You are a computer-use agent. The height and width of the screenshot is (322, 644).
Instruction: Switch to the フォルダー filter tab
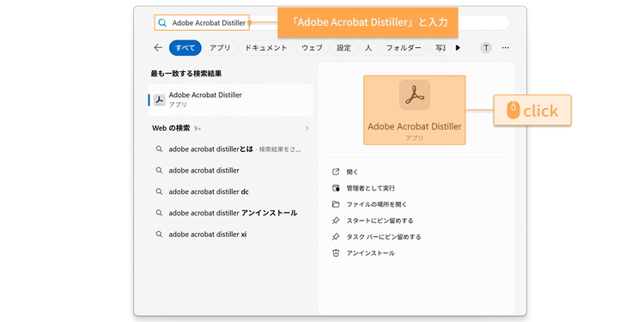click(404, 47)
